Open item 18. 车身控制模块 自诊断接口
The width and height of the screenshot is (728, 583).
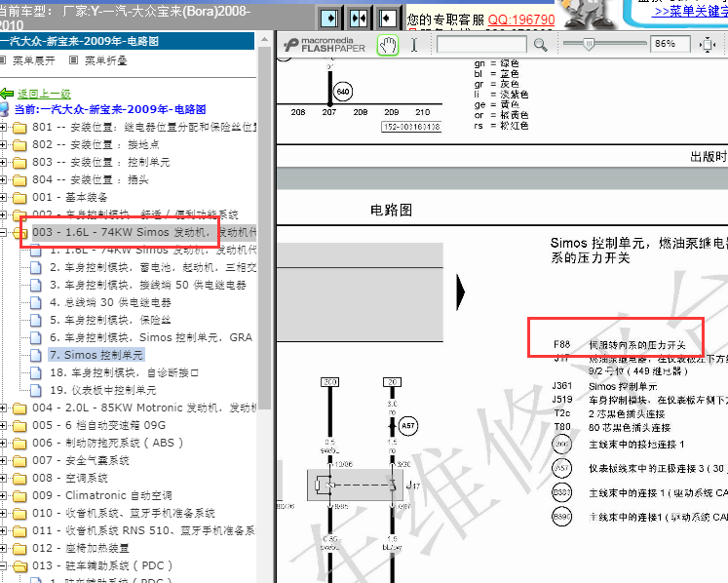(125, 373)
